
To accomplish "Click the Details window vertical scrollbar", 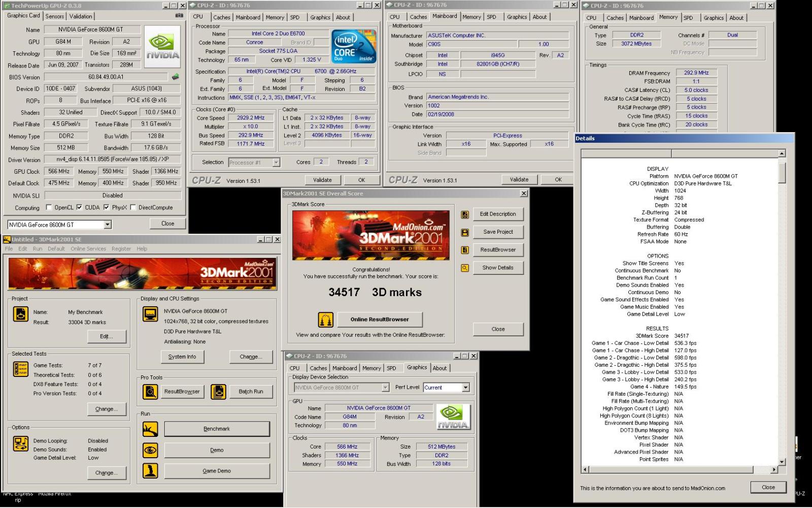I will [782, 308].
